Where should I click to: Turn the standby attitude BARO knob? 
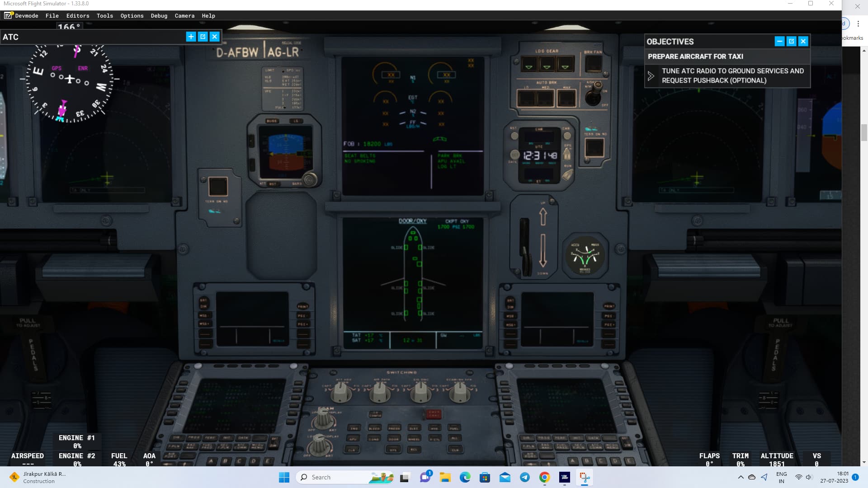click(x=310, y=179)
